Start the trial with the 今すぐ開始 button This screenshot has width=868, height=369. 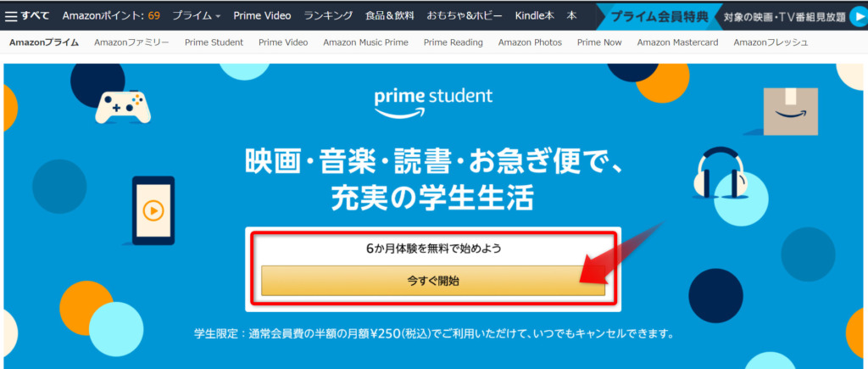(433, 280)
